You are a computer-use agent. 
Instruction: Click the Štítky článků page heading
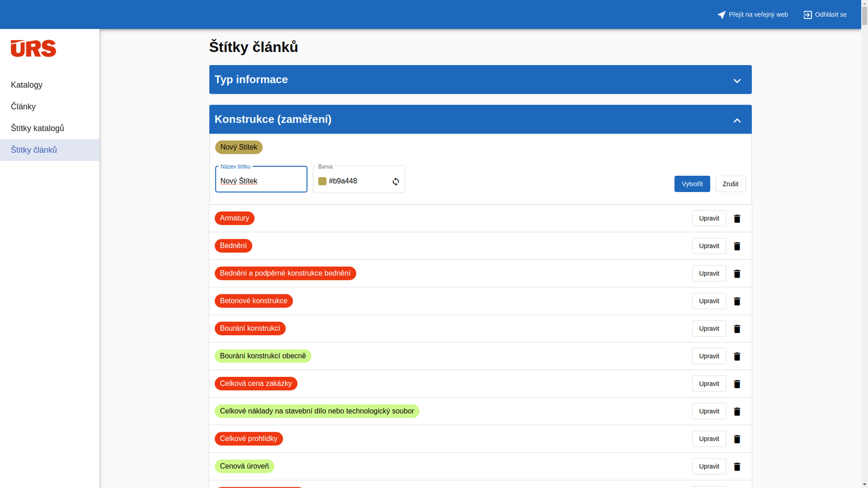[x=253, y=47]
